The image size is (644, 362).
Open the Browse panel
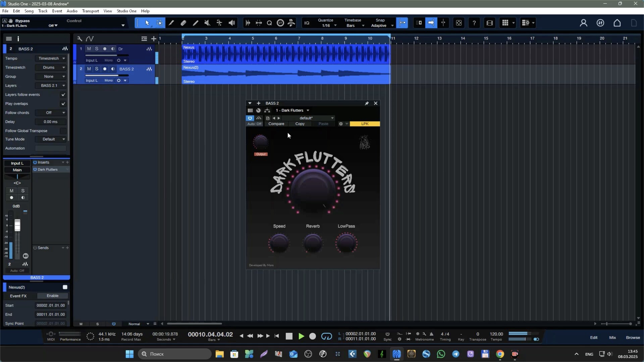(633, 338)
